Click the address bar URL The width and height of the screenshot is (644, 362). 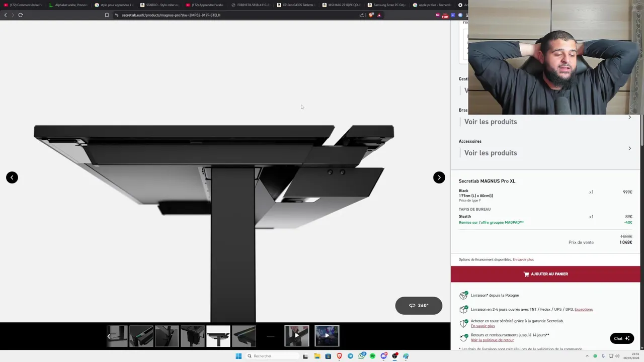[171, 15]
